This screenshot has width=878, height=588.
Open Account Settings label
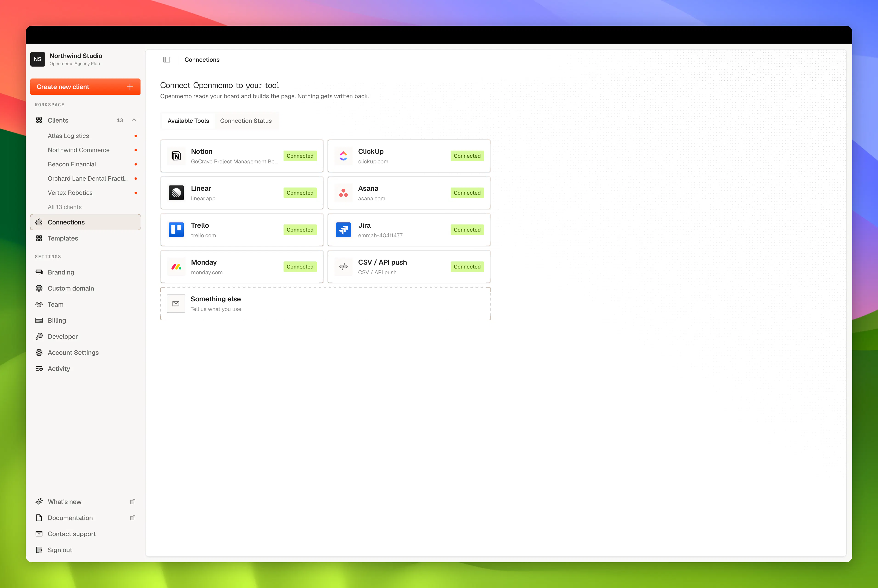(73, 353)
